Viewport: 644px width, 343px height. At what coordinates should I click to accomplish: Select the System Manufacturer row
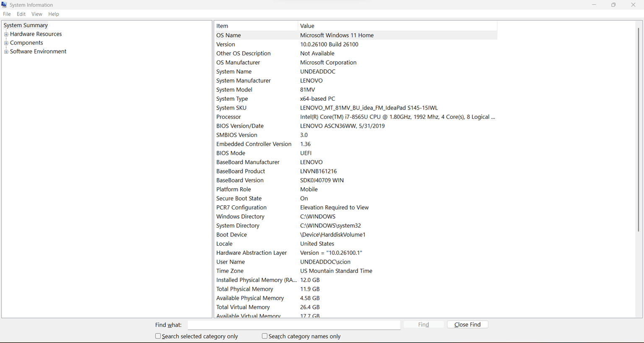click(356, 81)
